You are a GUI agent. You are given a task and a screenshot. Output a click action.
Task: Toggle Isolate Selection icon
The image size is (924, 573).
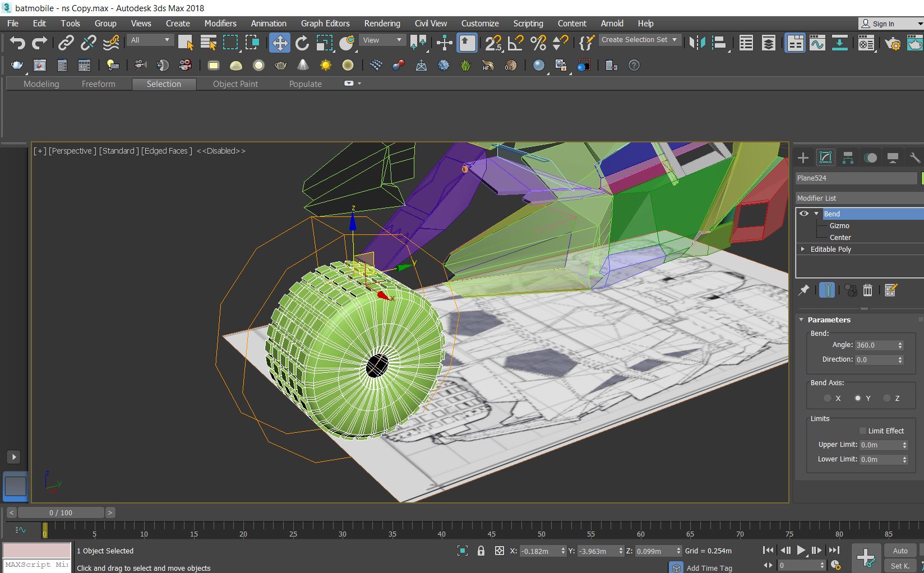coord(462,551)
